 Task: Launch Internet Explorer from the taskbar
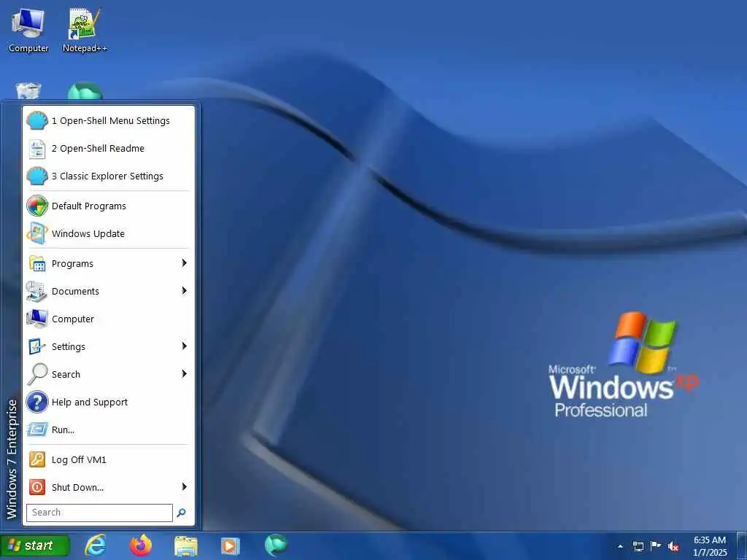coord(96,545)
